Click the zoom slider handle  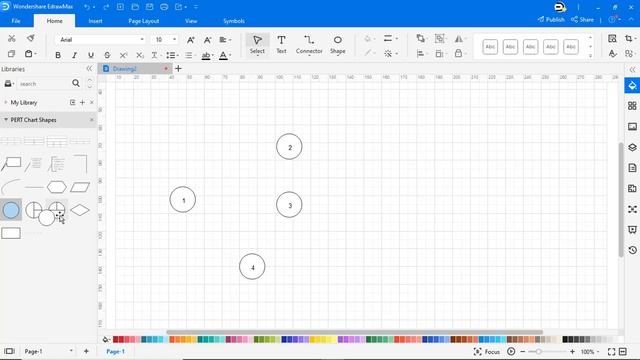539,351
